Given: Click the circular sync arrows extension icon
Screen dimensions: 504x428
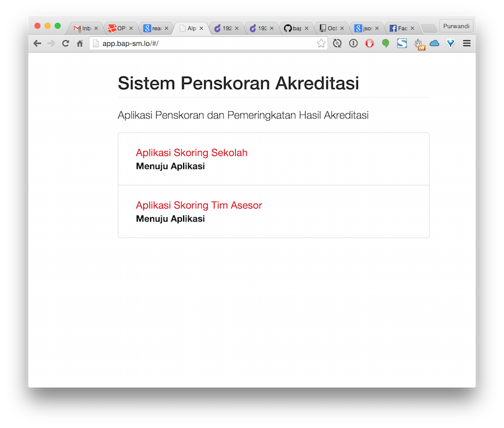Looking at the screenshot, I should pos(337,43).
